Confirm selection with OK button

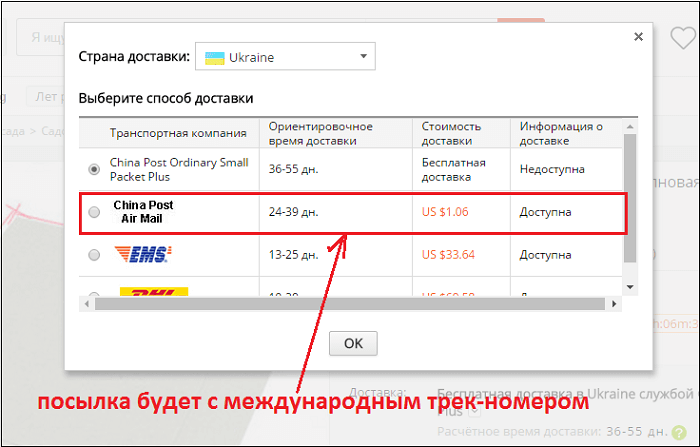click(x=353, y=343)
